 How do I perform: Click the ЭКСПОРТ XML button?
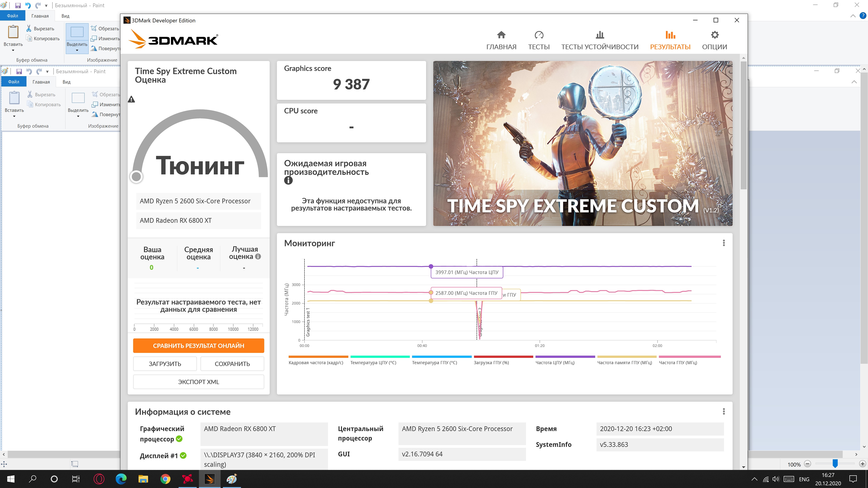198,382
